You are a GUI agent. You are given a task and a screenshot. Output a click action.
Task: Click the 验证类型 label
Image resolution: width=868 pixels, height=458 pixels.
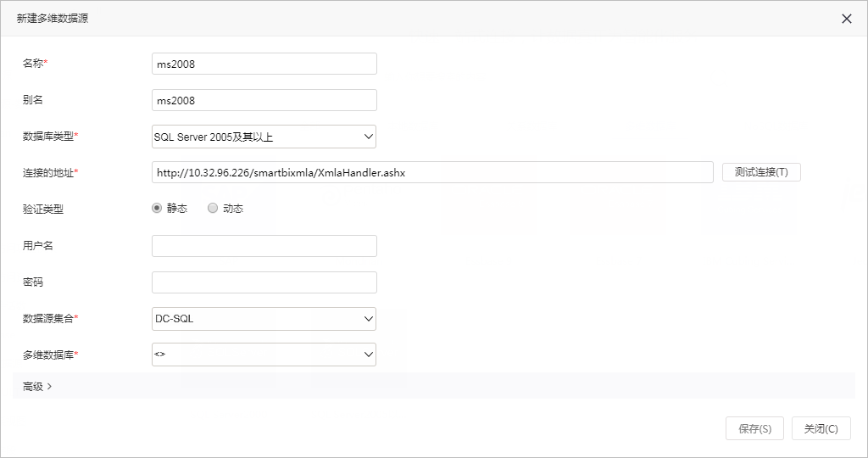click(43, 209)
